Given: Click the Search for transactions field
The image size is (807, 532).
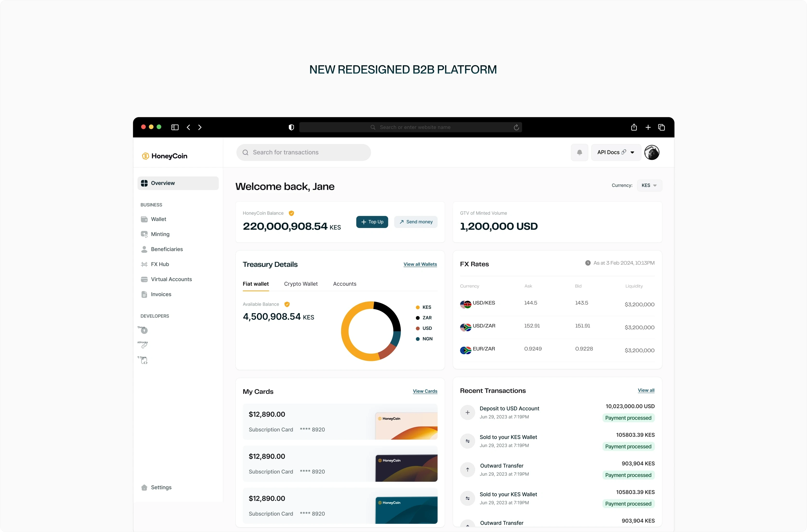Looking at the screenshot, I should 303,152.
